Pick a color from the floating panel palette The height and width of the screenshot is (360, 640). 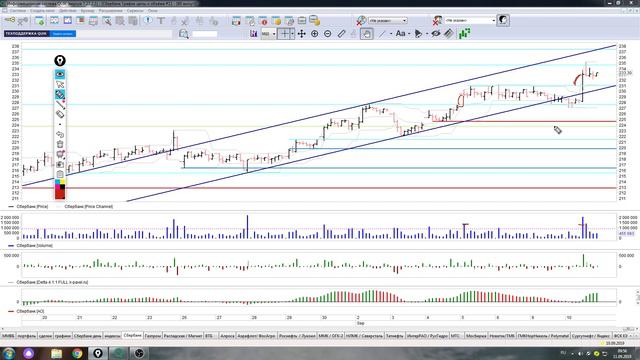click(60, 184)
